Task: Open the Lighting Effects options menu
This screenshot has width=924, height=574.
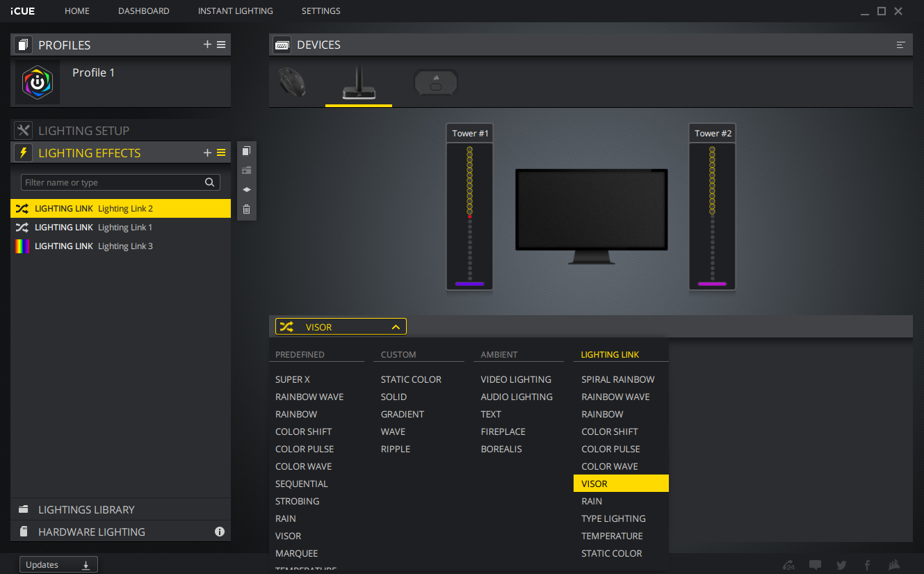Action: 221,152
